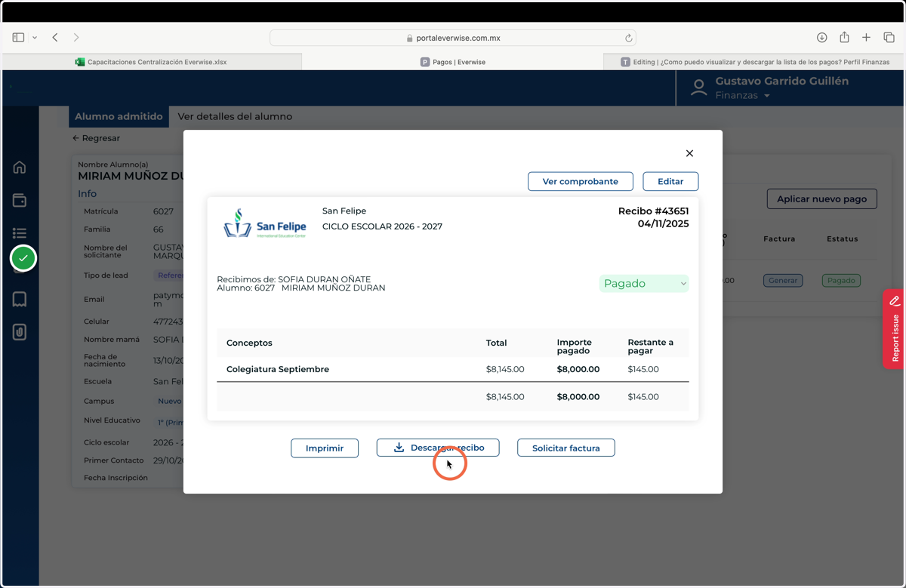906x588 pixels.
Task: Click the portaleverwise.com.mx address bar
Action: point(453,38)
